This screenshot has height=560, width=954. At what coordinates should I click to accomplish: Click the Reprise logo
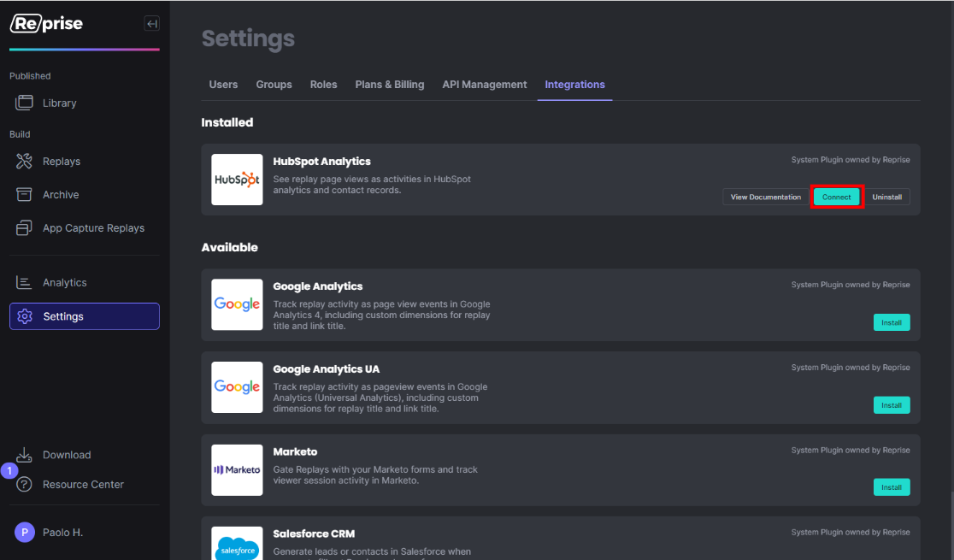tap(45, 23)
